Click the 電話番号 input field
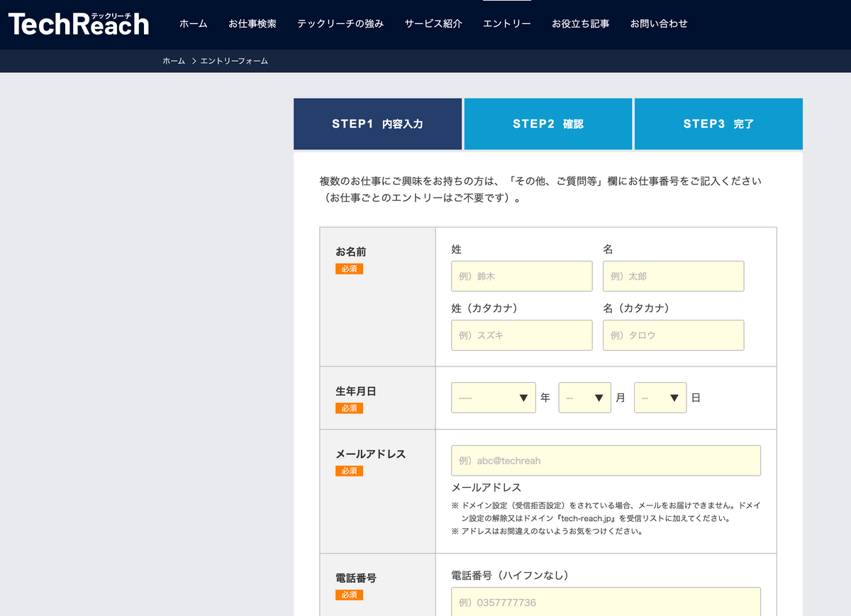The height and width of the screenshot is (616, 851). tap(606, 603)
